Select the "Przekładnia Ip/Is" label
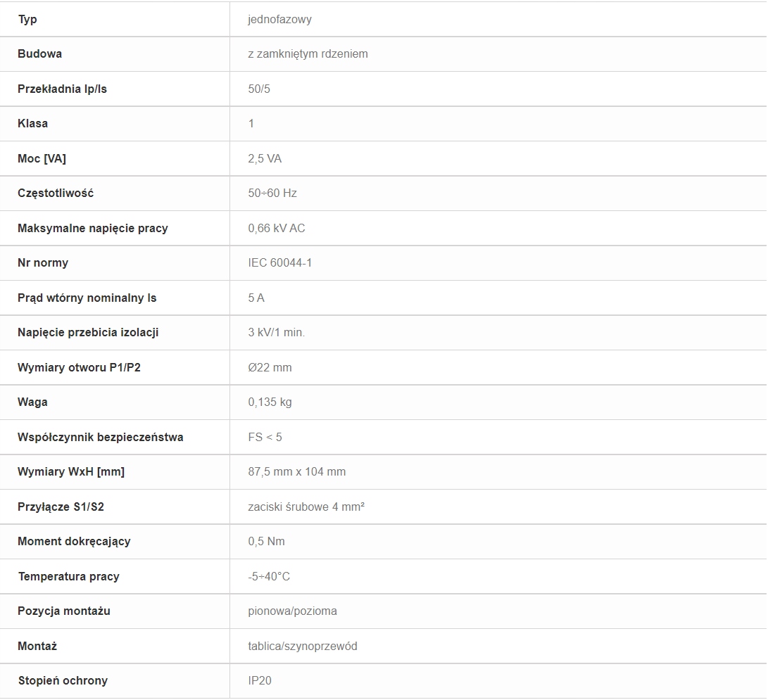 pos(62,89)
